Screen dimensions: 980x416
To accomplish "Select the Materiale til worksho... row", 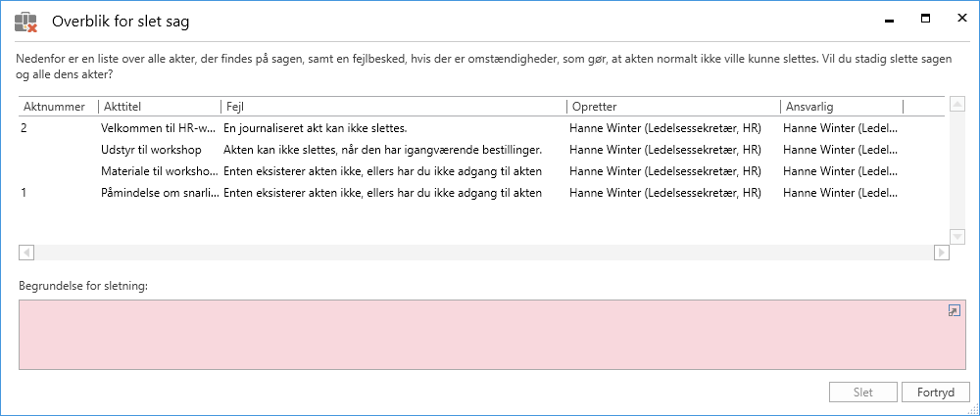I will (x=157, y=170).
